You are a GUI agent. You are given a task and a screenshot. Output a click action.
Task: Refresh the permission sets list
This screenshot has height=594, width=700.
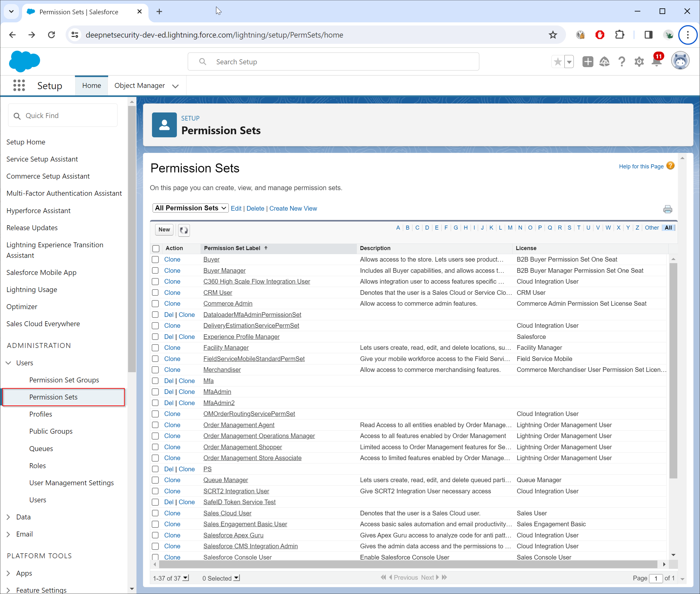184,230
